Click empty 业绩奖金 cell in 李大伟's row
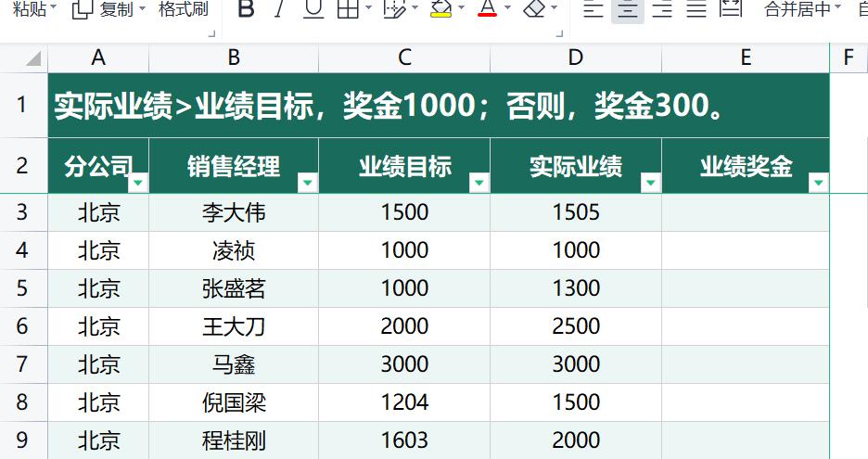The image size is (868, 459). [x=746, y=212]
